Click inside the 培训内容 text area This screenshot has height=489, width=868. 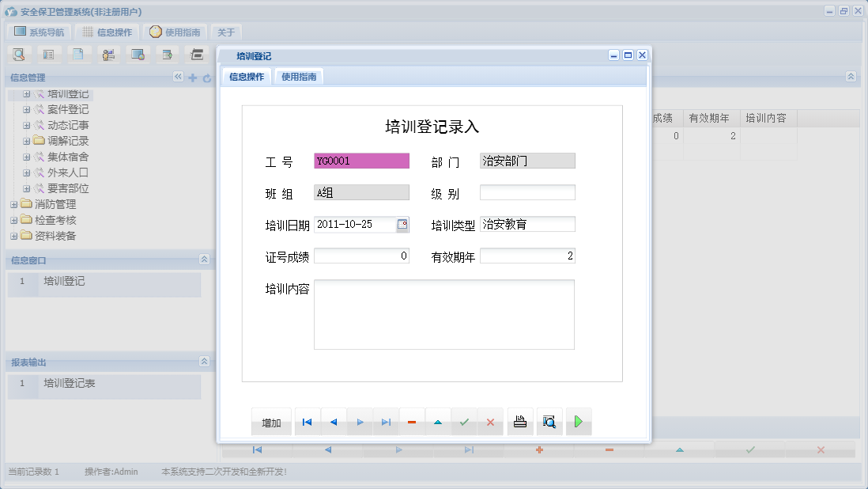(x=444, y=314)
